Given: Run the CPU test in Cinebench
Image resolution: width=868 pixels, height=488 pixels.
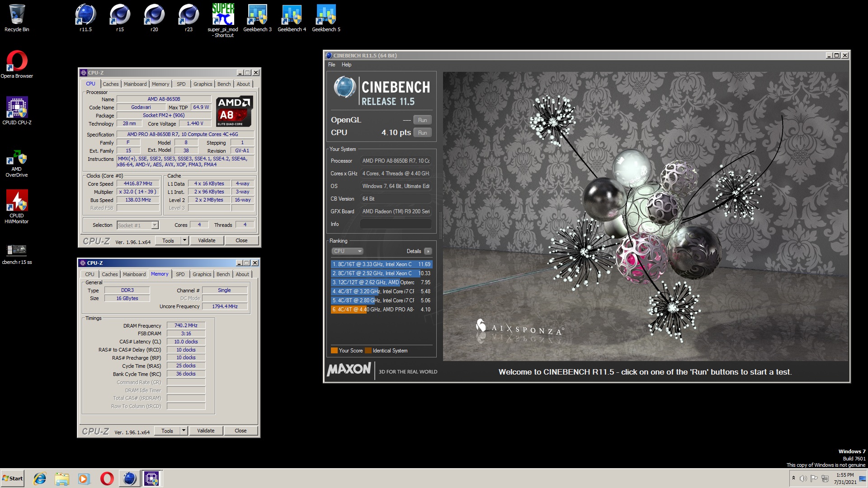Looking at the screenshot, I should click(422, 133).
